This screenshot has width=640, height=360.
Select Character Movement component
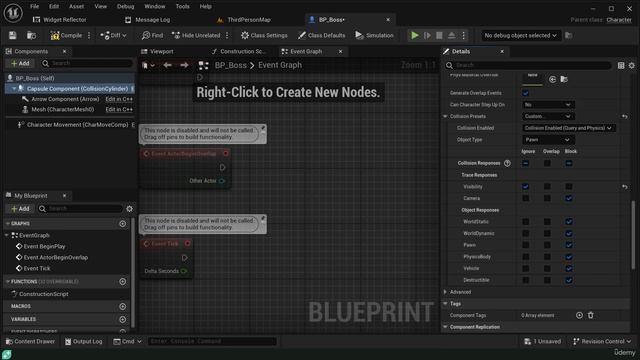(x=77, y=125)
